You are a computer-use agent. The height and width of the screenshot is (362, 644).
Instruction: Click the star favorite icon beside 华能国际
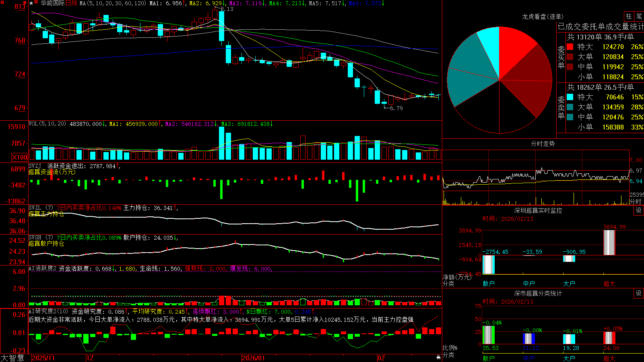pyautogui.click(x=31, y=3)
